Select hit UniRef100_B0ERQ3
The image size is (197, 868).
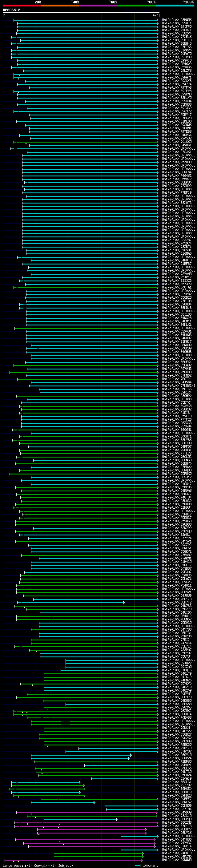[x=177, y=819]
